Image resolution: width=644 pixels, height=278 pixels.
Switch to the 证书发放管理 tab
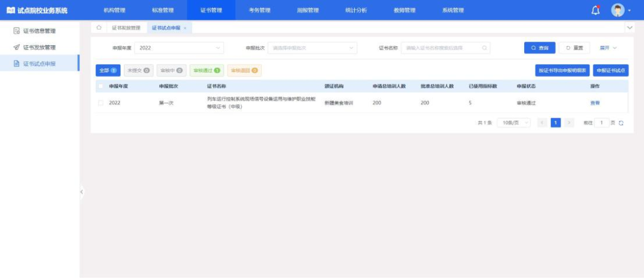[x=126, y=28]
